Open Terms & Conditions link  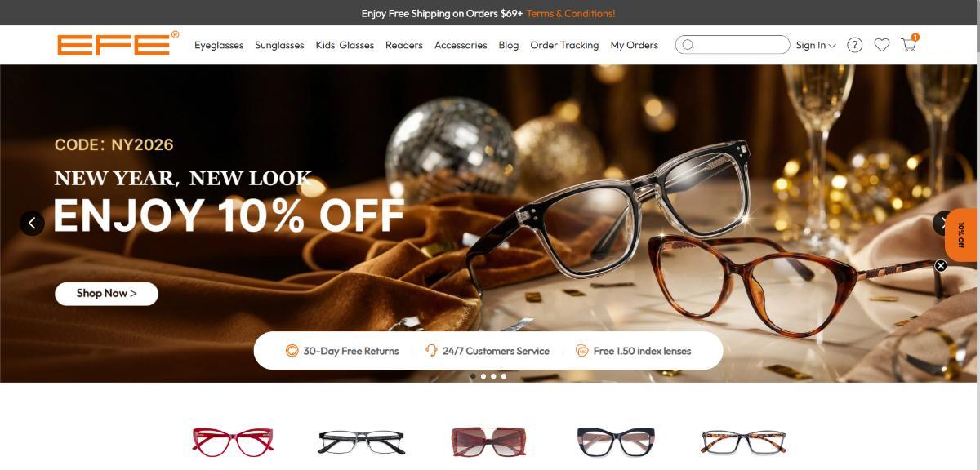[x=571, y=13]
